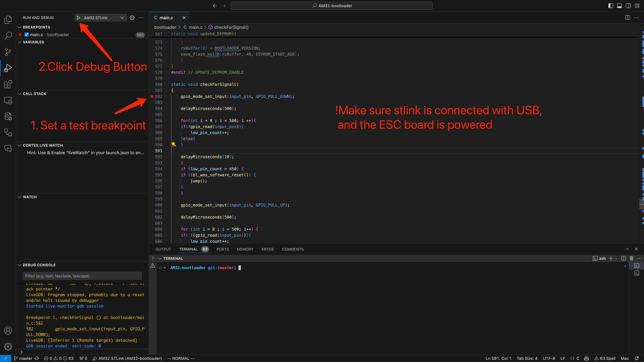
Task: Switch to the COMMENTS panel tab
Action: [x=293, y=249]
